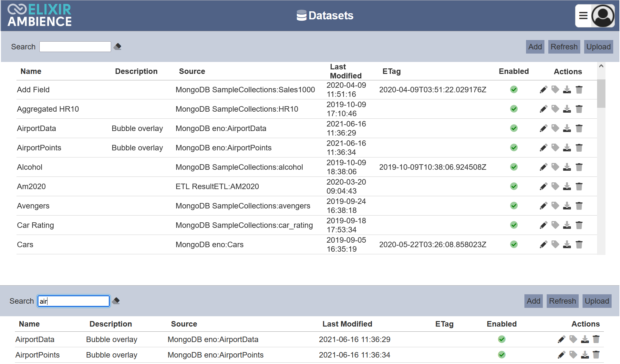Edit AirportData in the filtered results
Viewport: 620px width, 364px height.
(561, 339)
